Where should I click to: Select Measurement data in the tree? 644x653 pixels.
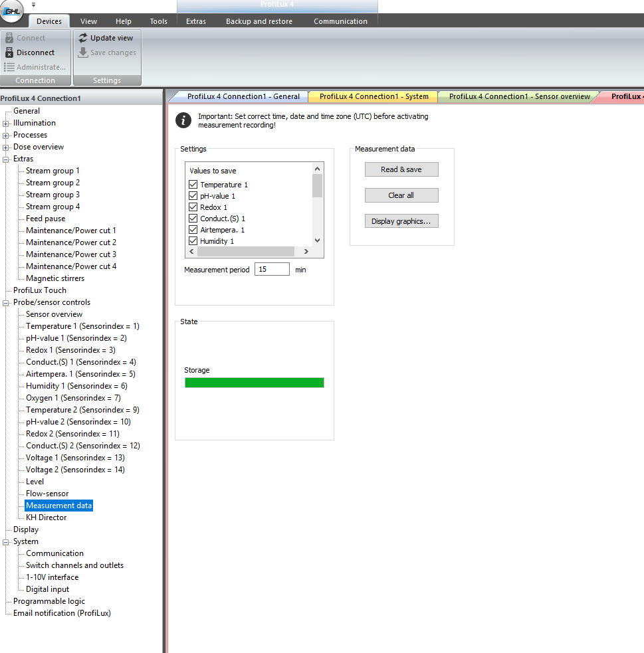coord(58,506)
